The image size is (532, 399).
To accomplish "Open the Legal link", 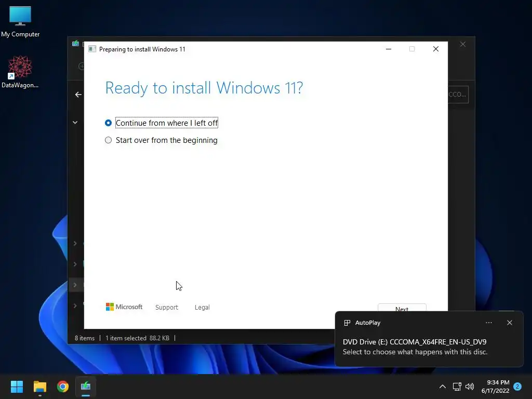I will coord(202,307).
